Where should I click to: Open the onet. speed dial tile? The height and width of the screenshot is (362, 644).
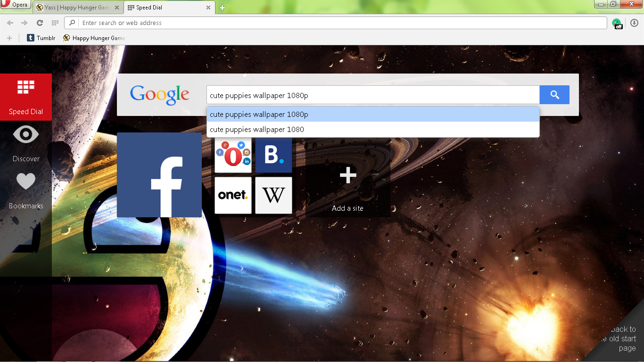(233, 195)
